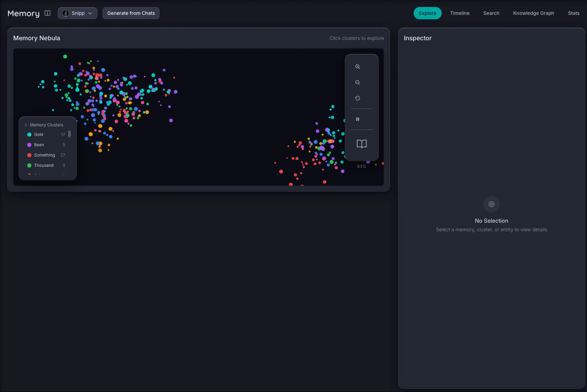Image resolution: width=587 pixels, height=392 pixels.
Task: Pause the nebula animation
Action: pyautogui.click(x=357, y=119)
